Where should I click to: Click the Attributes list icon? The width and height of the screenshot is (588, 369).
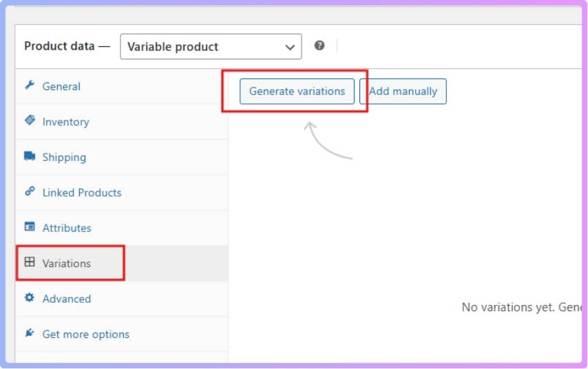pyautogui.click(x=30, y=226)
